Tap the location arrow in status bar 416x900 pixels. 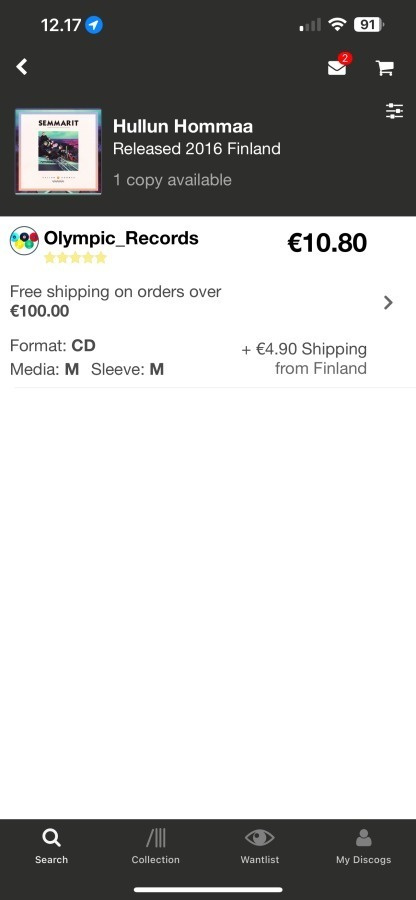click(x=94, y=25)
